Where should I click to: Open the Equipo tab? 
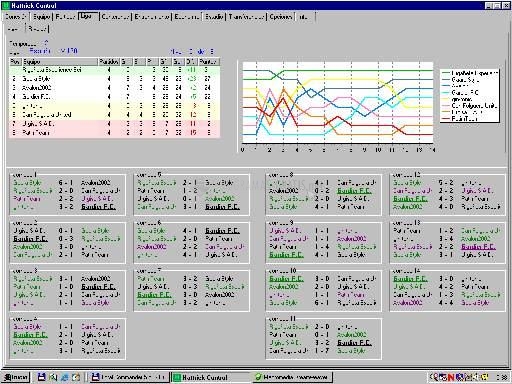click(x=41, y=16)
